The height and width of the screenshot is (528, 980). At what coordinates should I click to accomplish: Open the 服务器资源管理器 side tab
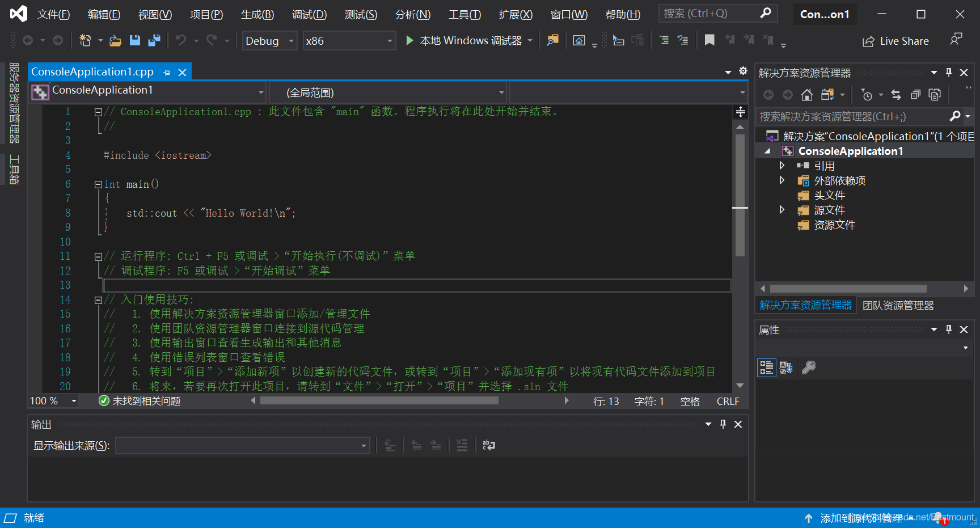(x=14, y=103)
